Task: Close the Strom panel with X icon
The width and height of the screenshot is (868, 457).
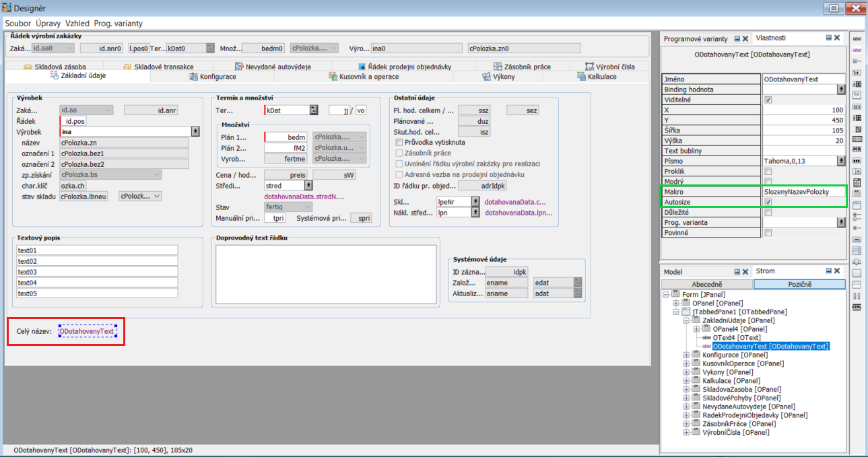Action: pyautogui.click(x=836, y=271)
